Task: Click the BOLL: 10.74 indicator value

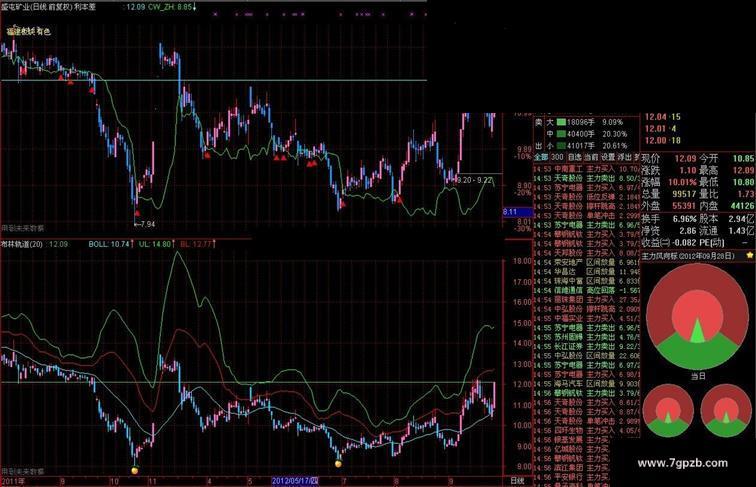Action: [x=109, y=244]
